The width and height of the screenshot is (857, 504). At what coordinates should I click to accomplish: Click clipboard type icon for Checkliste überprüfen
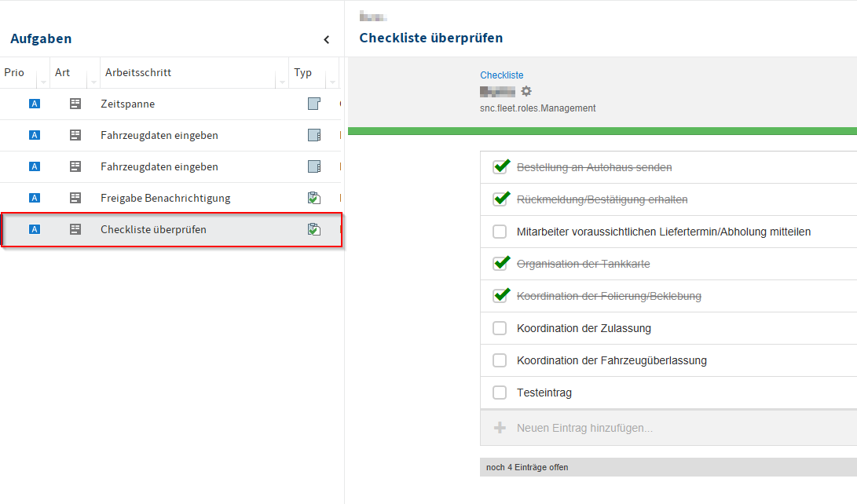click(x=314, y=229)
